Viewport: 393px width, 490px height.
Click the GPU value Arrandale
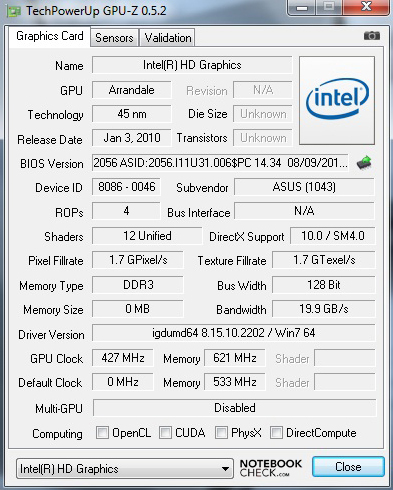point(132,90)
